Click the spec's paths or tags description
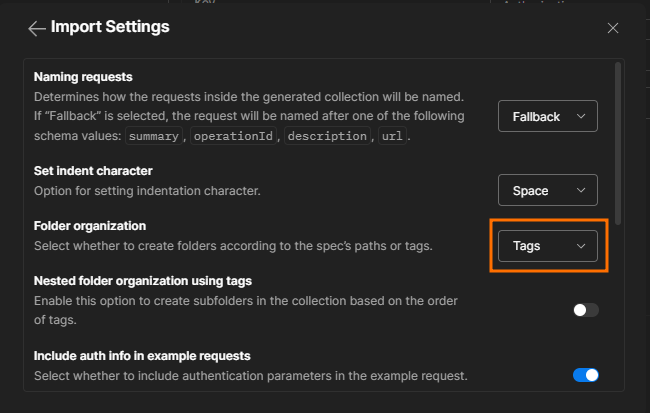Screen dimensions: 650x413 click(232, 245)
